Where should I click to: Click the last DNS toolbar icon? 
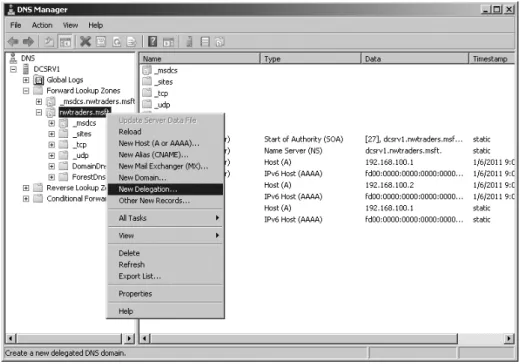click(220, 42)
